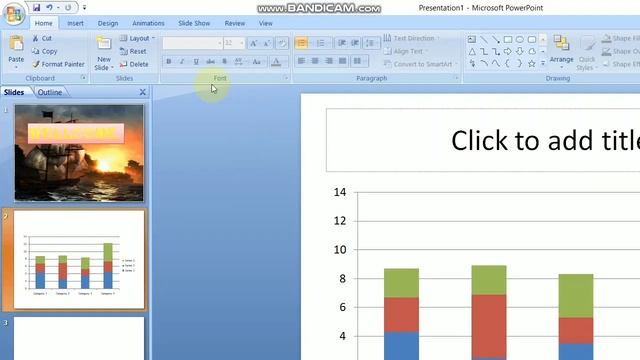Click the font name box

pyautogui.click(x=192, y=43)
